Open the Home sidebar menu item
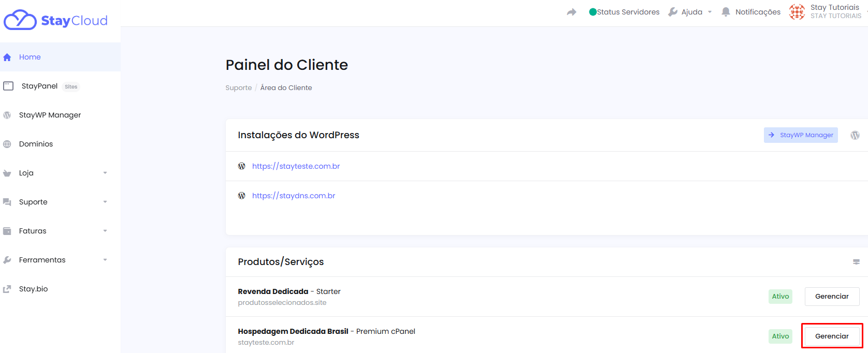 pos(60,57)
